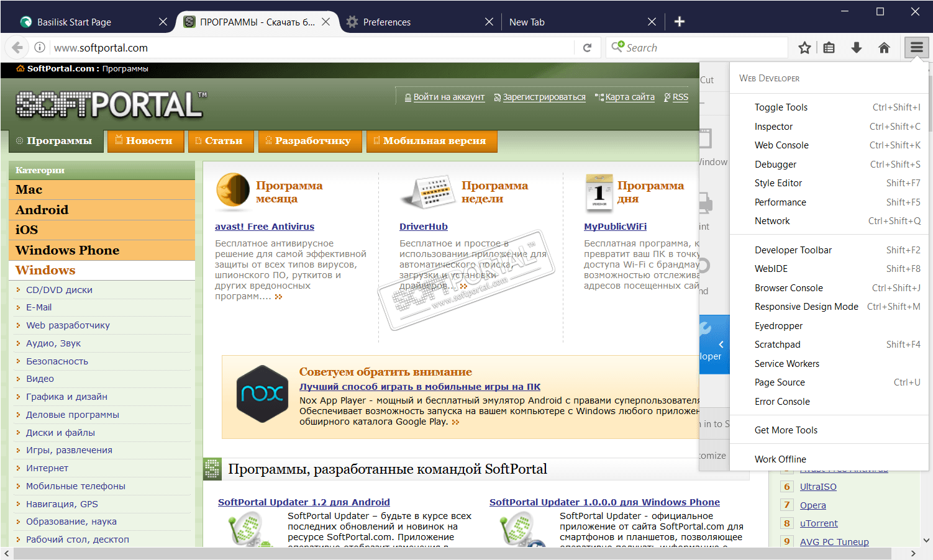933x560 pixels.
Task: Open Карта сайта link
Action: coord(630,97)
